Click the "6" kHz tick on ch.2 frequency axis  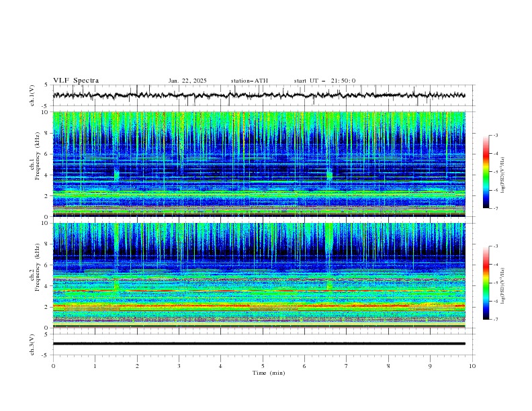point(46,265)
